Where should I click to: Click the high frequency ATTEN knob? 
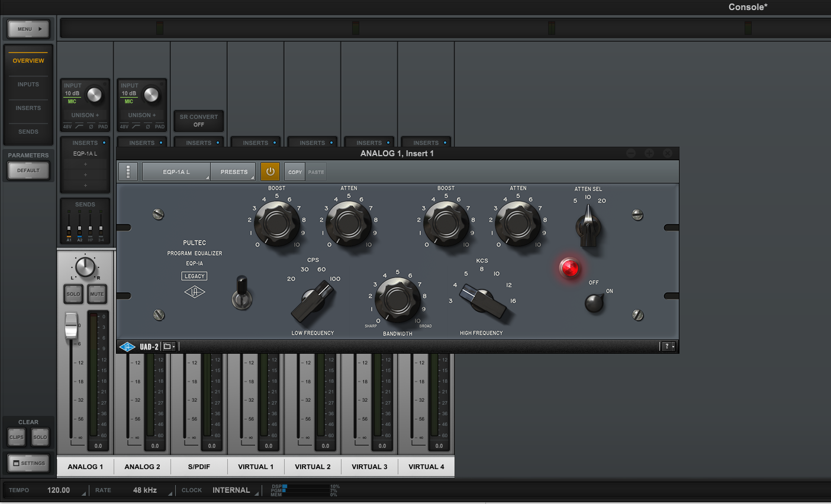click(x=518, y=222)
